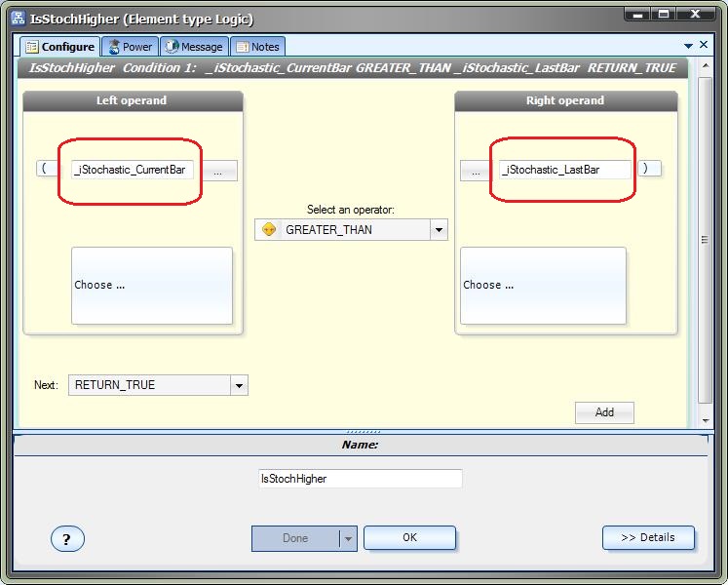This screenshot has width=728, height=585.
Task: Switch to the Notes tab
Action: click(257, 47)
